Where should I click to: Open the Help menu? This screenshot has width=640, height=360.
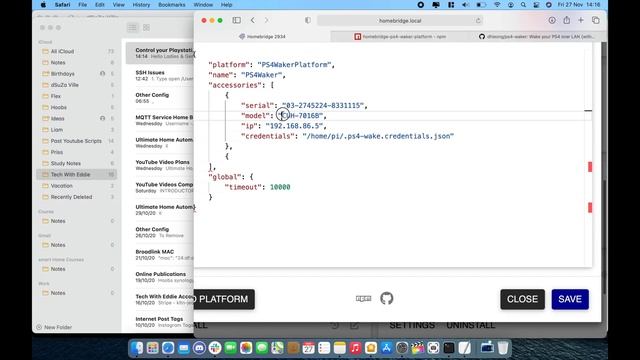[x=226, y=5]
